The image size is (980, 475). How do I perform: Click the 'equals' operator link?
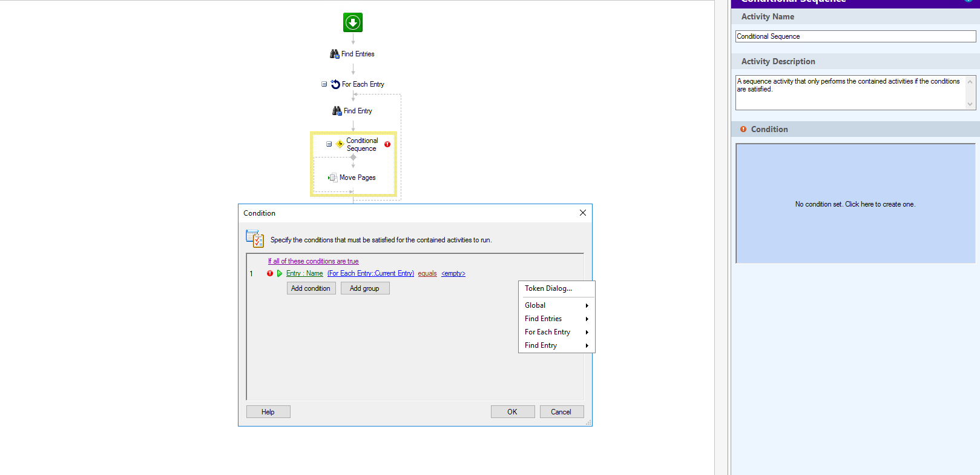point(427,273)
